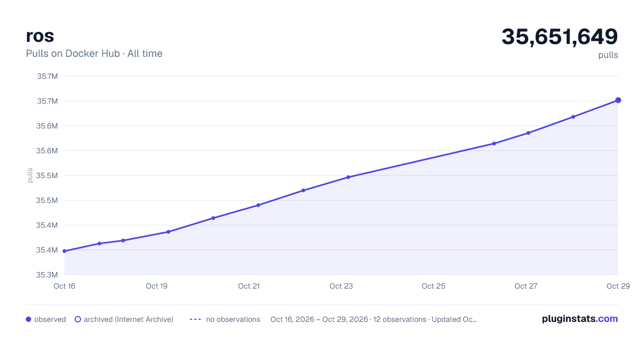Click the 'Oct 27' axis label
Screen dimensions: 644x338
(x=525, y=286)
